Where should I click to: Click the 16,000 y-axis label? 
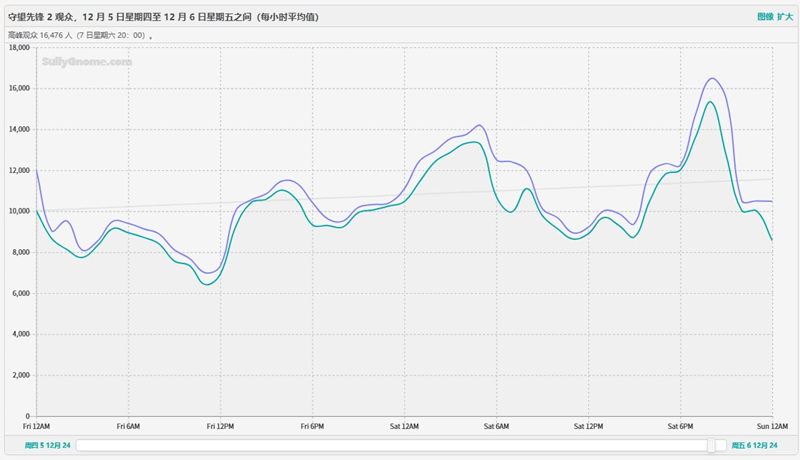19,88
